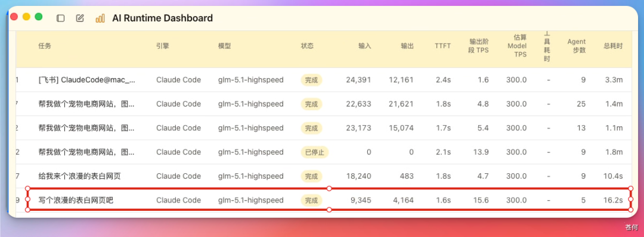The width and height of the screenshot is (644, 237).
Task: Click the total time 3.3m
Action: pyautogui.click(x=614, y=80)
